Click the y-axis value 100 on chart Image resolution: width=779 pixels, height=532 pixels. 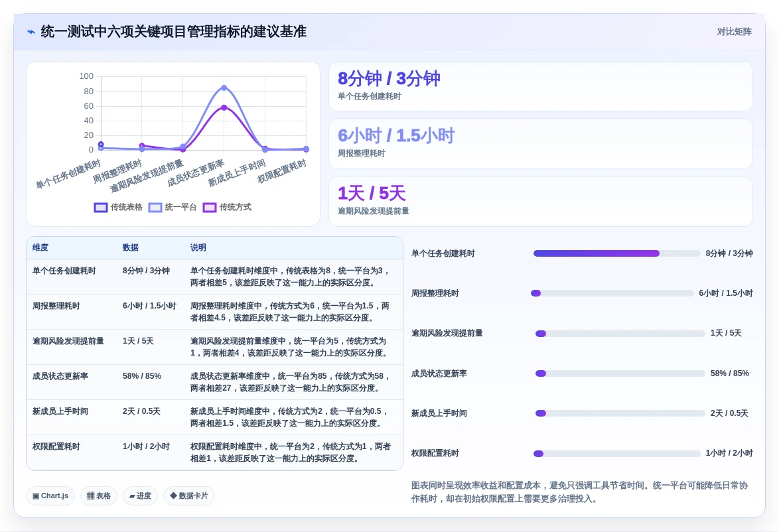pos(86,76)
